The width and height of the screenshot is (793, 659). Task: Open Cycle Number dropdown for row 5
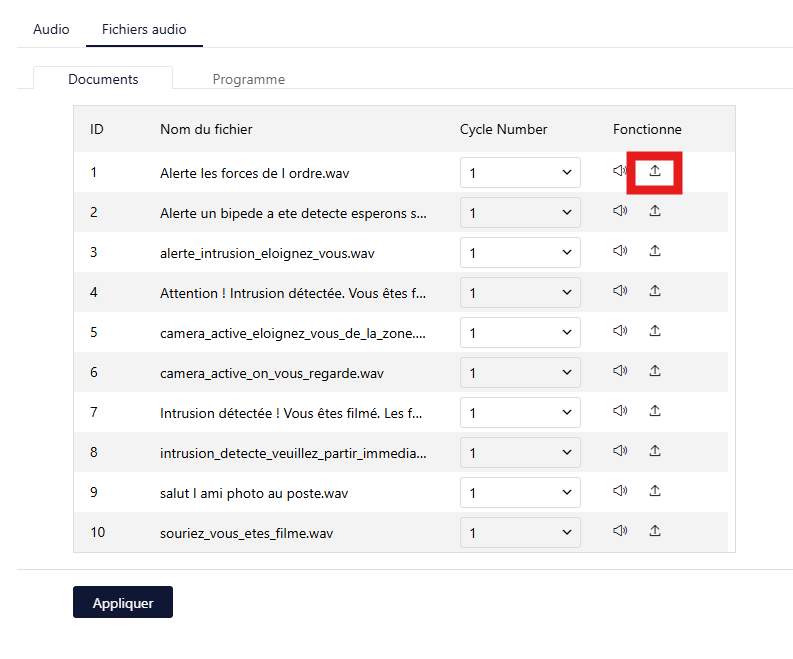pos(520,332)
